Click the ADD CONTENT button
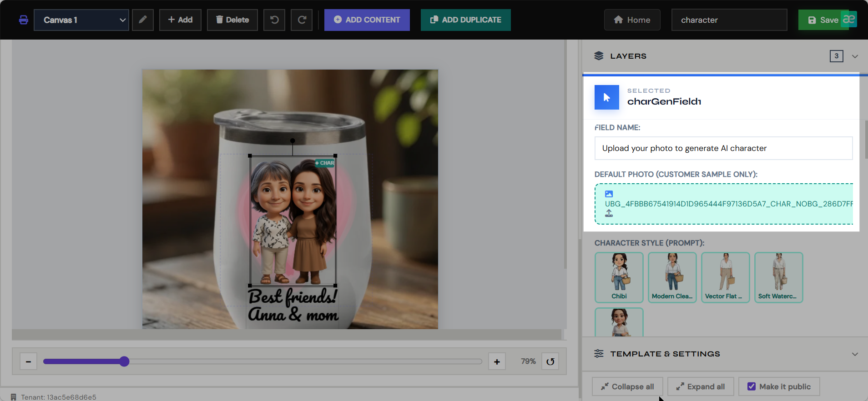The height and width of the screenshot is (401, 868). click(x=367, y=20)
